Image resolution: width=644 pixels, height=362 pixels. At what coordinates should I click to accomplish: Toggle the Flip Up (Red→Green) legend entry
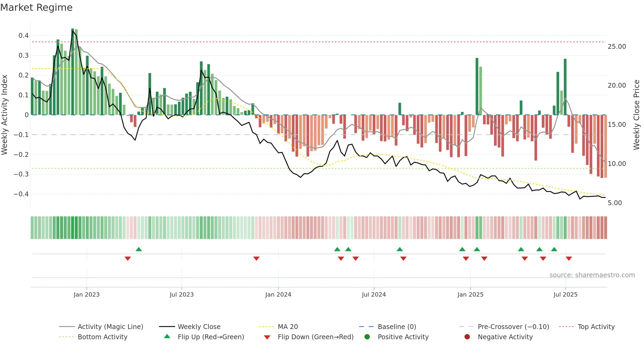pos(204,337)
